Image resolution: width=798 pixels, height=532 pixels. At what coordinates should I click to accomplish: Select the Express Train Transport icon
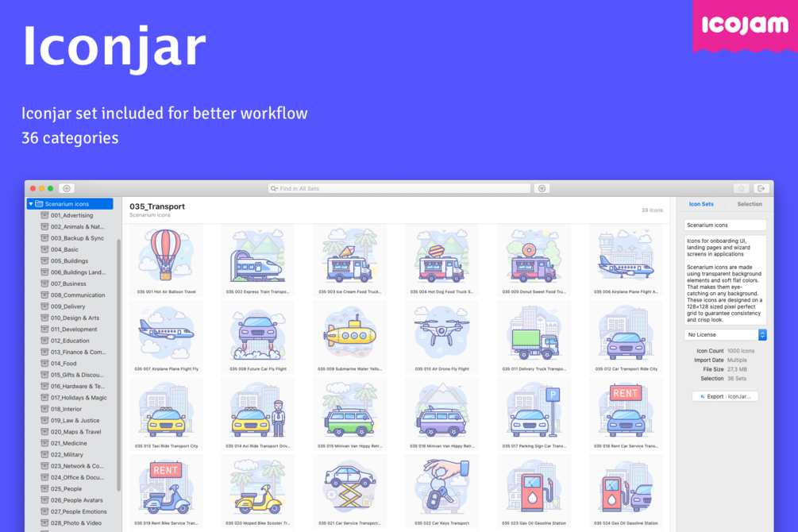point(258,260)
